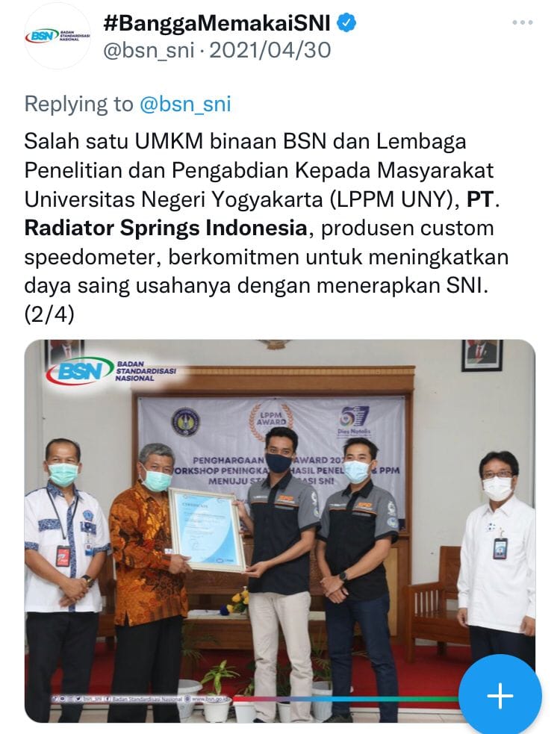Click the blue verified badge
The width and height of the screenshot is (560, 734).
347,22
